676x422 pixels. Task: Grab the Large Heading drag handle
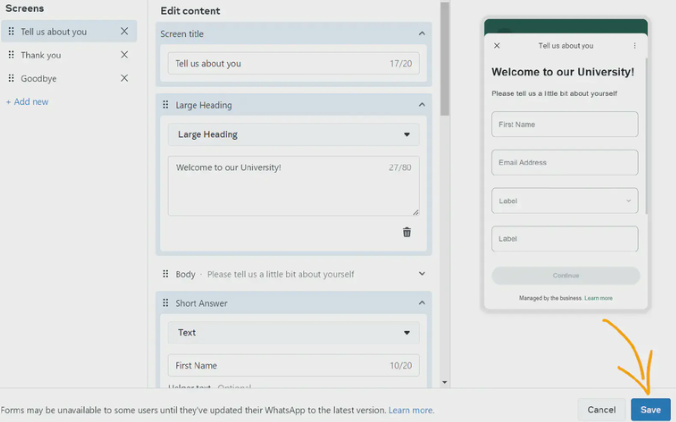[165, 105]
